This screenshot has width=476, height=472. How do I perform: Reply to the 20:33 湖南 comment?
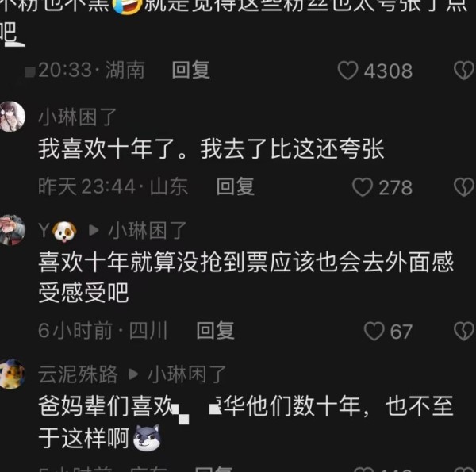point(190,70)
